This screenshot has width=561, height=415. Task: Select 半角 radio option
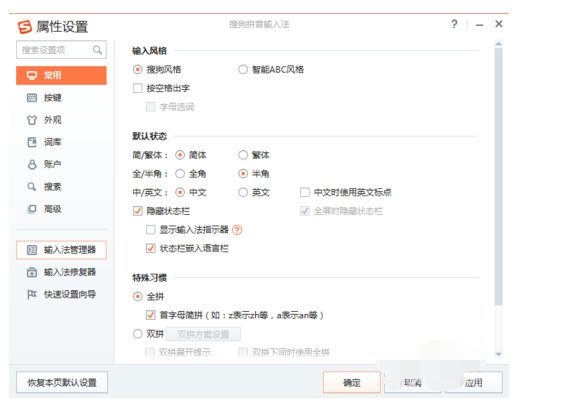point(243,174)
